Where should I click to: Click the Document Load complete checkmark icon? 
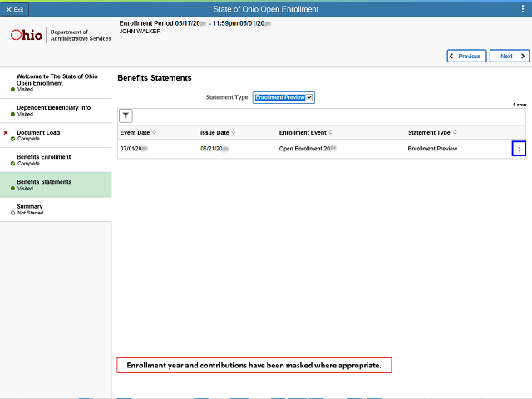pyautogui.click(x=13, y=139)
